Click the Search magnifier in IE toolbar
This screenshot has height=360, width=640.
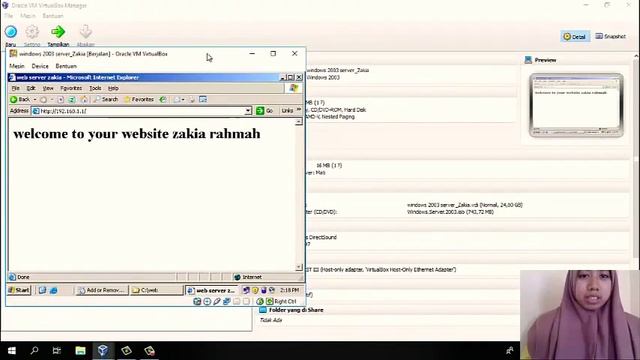[x=106, y=99]
